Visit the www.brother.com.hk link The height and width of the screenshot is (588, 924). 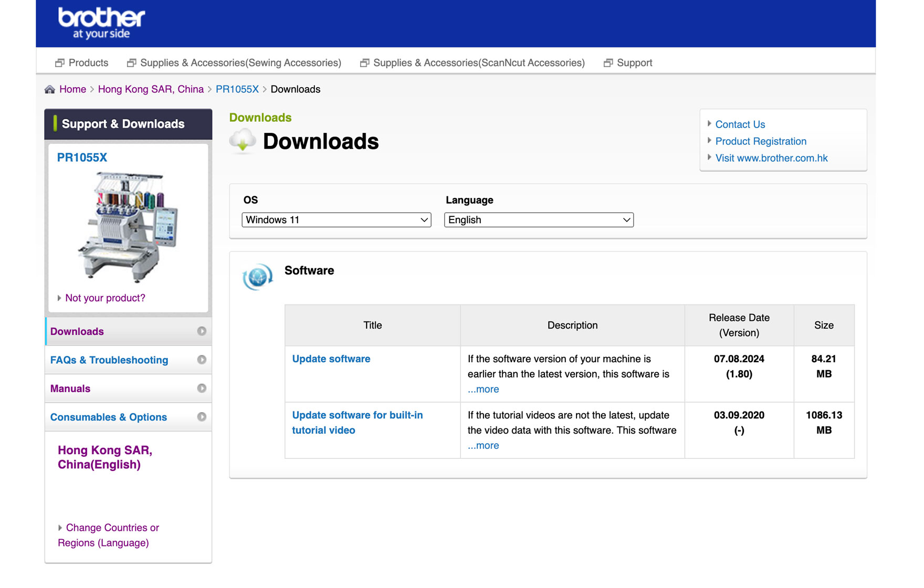[771, 158]
